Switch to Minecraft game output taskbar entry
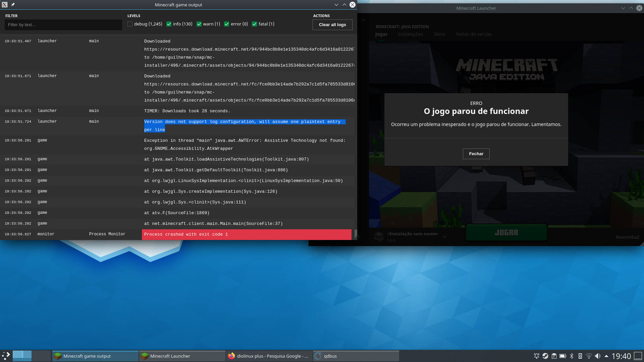Image resolution: width=644 pixels, height=362 pixels. [x=95, y=356]
